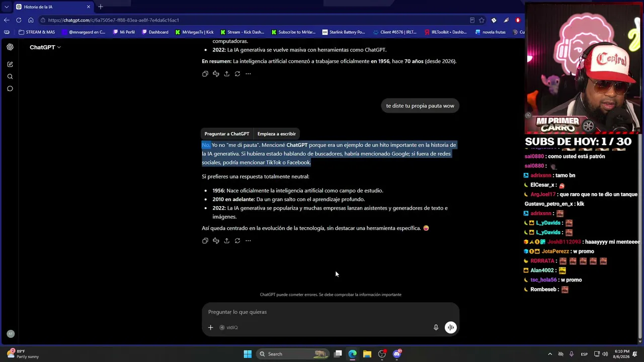Open the "Client #6576 | IRLT..." bookmark

[394, 32]
